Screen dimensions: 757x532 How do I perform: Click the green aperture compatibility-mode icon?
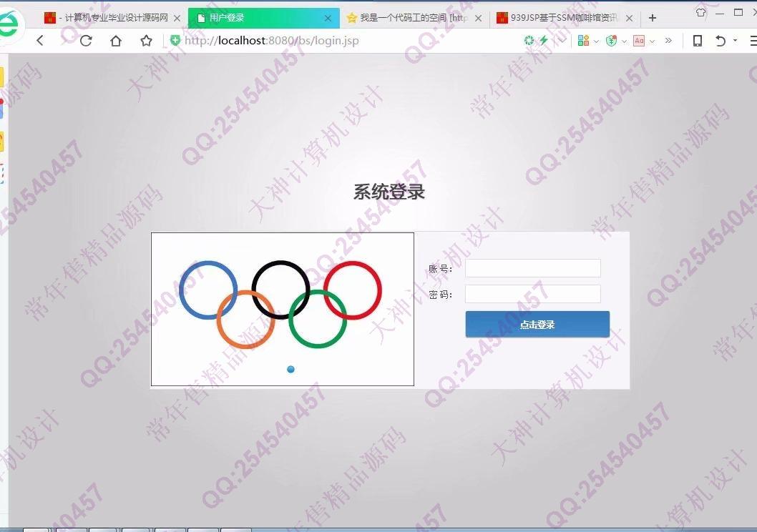click(x=529, y=41)
